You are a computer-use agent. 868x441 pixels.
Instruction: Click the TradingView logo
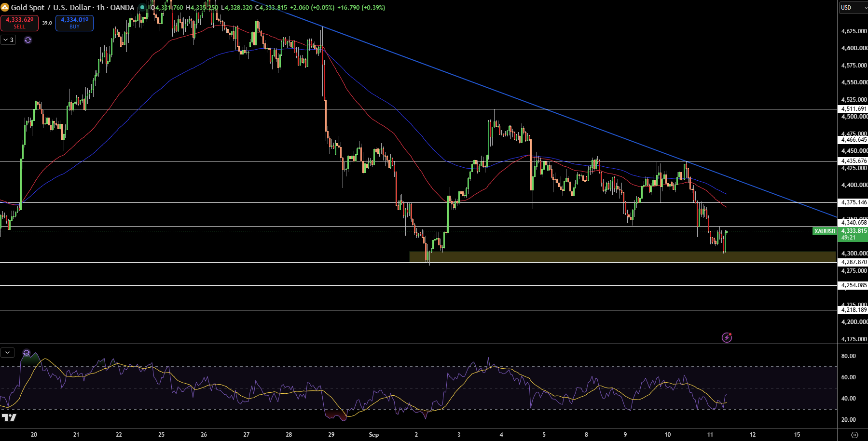pyautogui.click(x=9, y=417)
